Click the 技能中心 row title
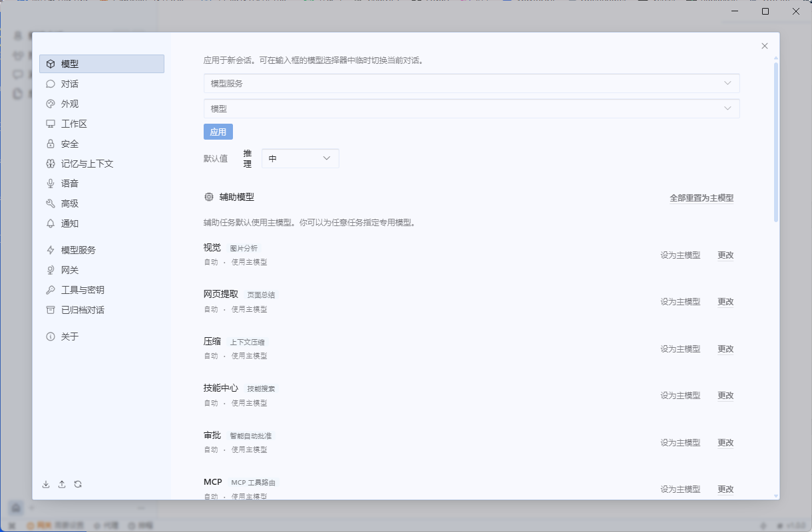812x532 pixels. [221, 388]
